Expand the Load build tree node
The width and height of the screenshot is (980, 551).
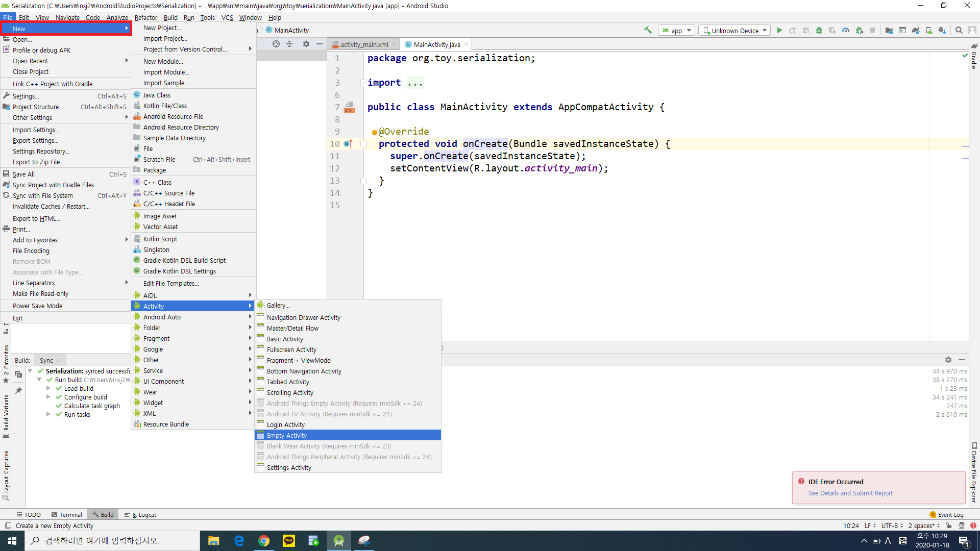tap(48, 389)
